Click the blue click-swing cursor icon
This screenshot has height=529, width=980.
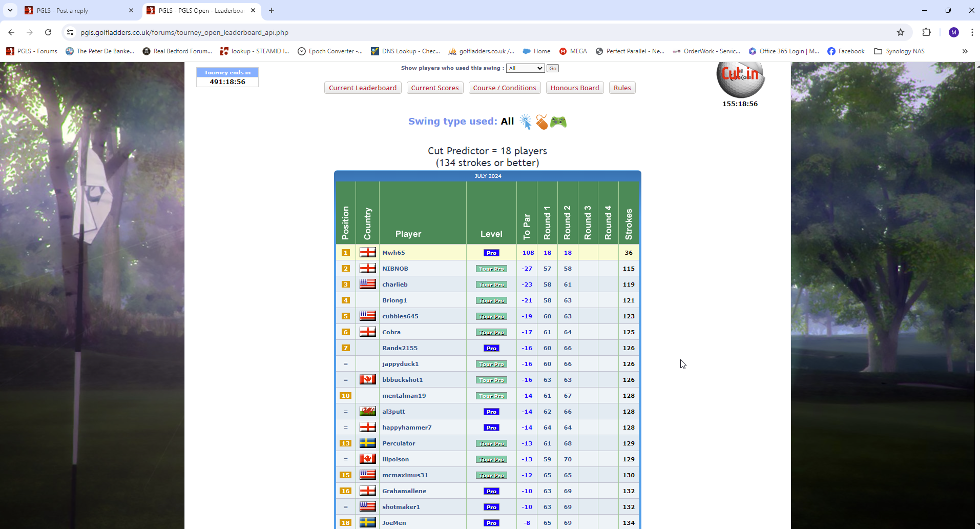(x=525, y=121)
